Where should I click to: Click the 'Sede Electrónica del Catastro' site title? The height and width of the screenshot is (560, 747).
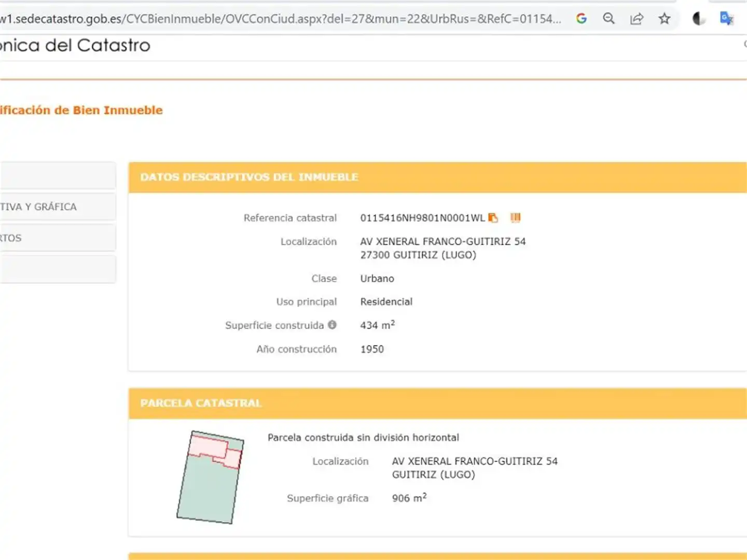[75, 45]
